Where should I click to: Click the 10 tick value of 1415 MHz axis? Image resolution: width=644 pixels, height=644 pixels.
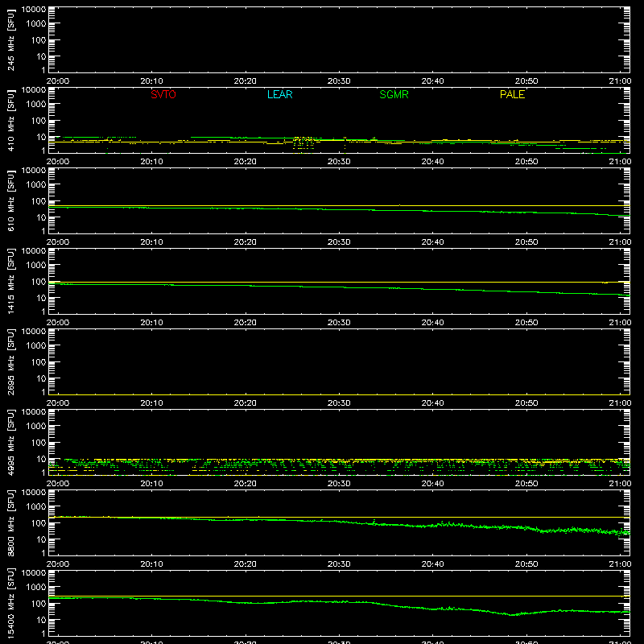pyautogui.click(x=41, y=298)
